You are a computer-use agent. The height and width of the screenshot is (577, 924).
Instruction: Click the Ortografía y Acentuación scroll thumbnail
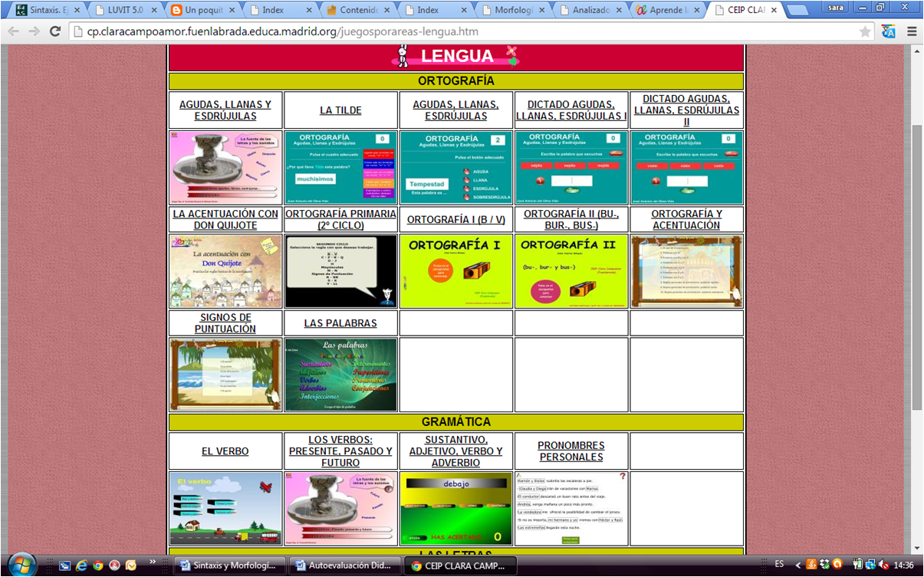pyautogui.click(x=686, y=271)
